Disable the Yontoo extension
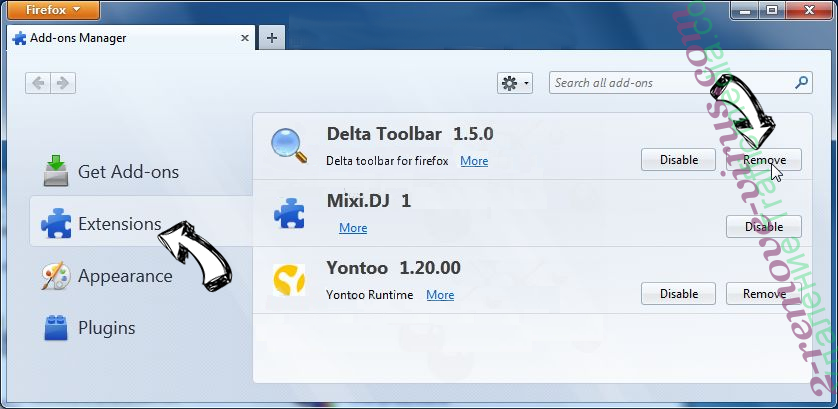The image size is (838, 409). (678, 294)
